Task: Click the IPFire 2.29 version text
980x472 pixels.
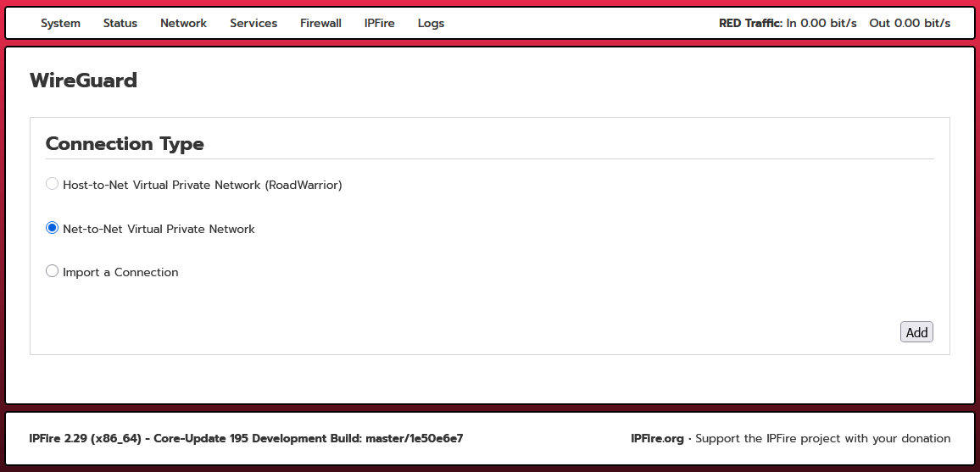Action: pyautogui.click(x=246, y=438)
